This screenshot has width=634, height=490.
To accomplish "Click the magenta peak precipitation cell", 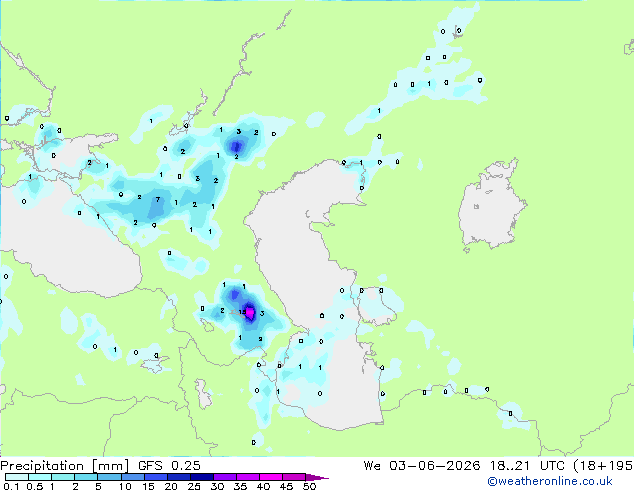I will 250,313.
